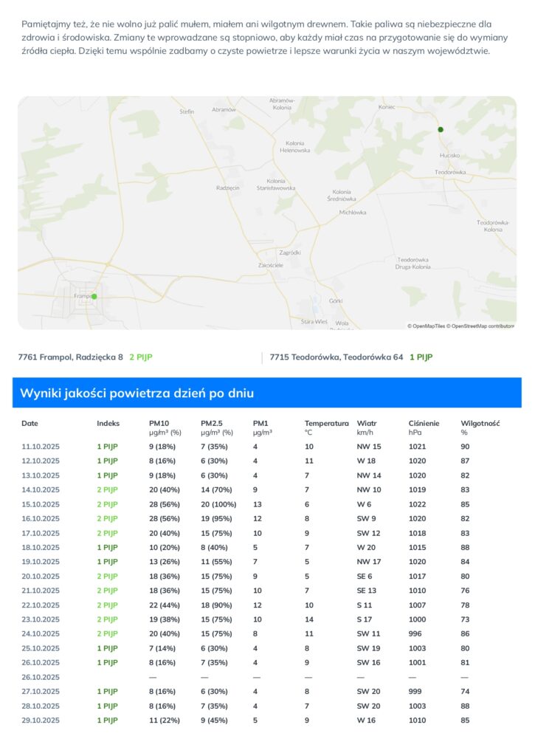Click the PM2.5 column header

[213, 424]
